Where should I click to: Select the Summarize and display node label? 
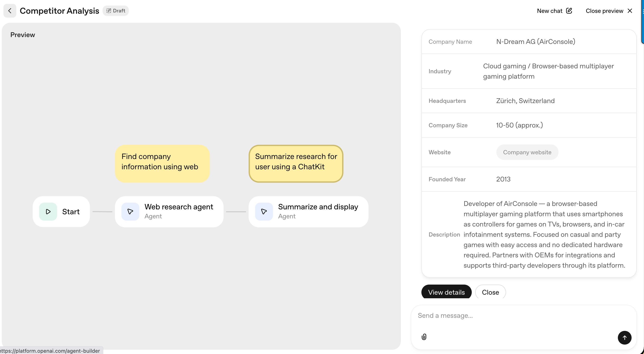pyautogui.click(x=318, y=207)
